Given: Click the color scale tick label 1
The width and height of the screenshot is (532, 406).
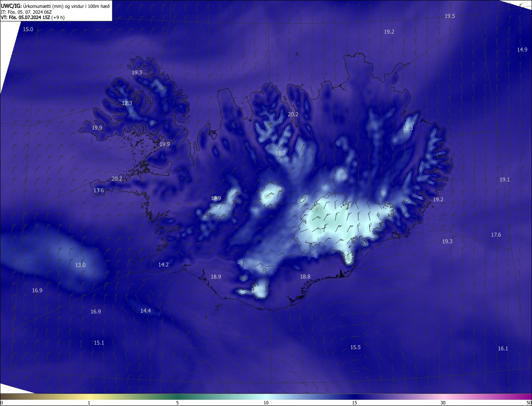Looking at the screenshot, I should point(89,403).
